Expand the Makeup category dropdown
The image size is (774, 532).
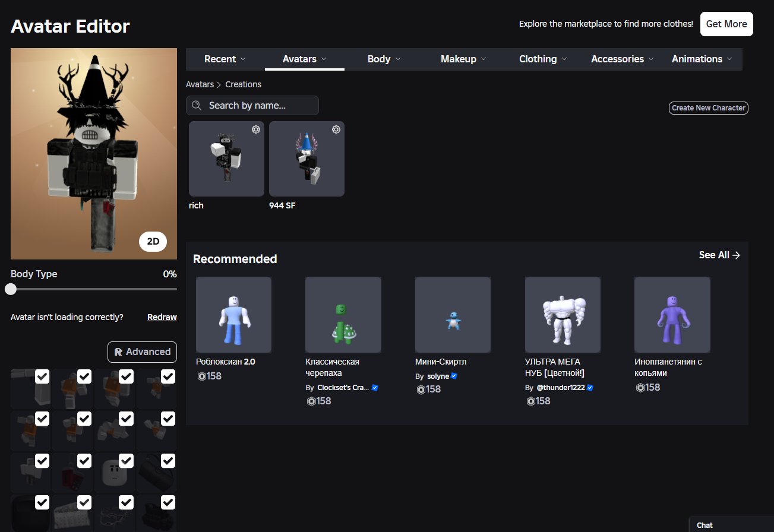(x=463, y=59)
